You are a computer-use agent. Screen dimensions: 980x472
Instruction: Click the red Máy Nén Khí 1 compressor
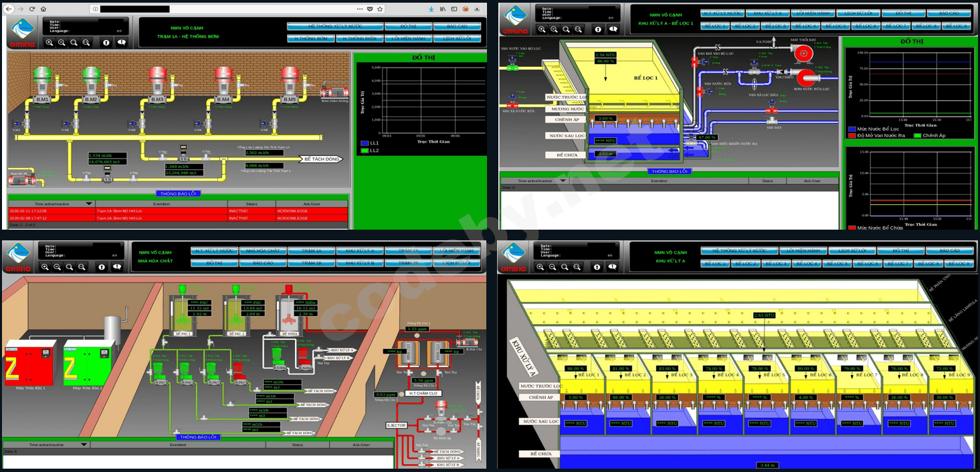pyautogui.click(x=31, y=362)
